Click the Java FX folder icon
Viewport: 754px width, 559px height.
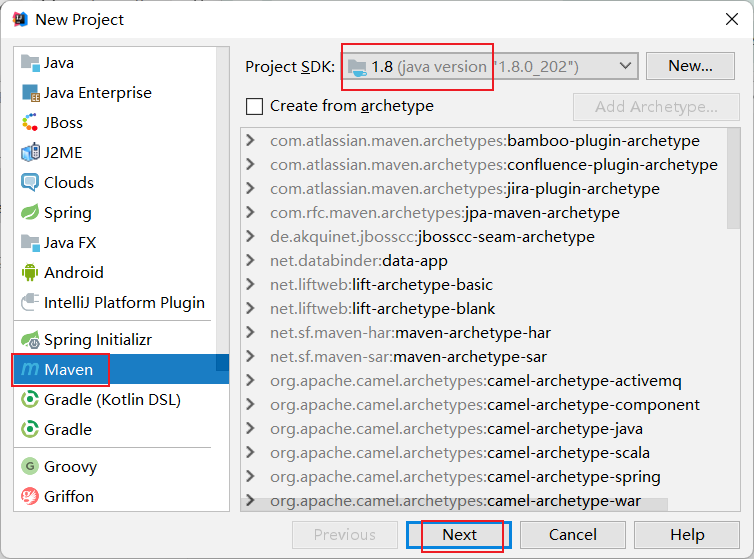pyautogui.click(x=30, y=242)
